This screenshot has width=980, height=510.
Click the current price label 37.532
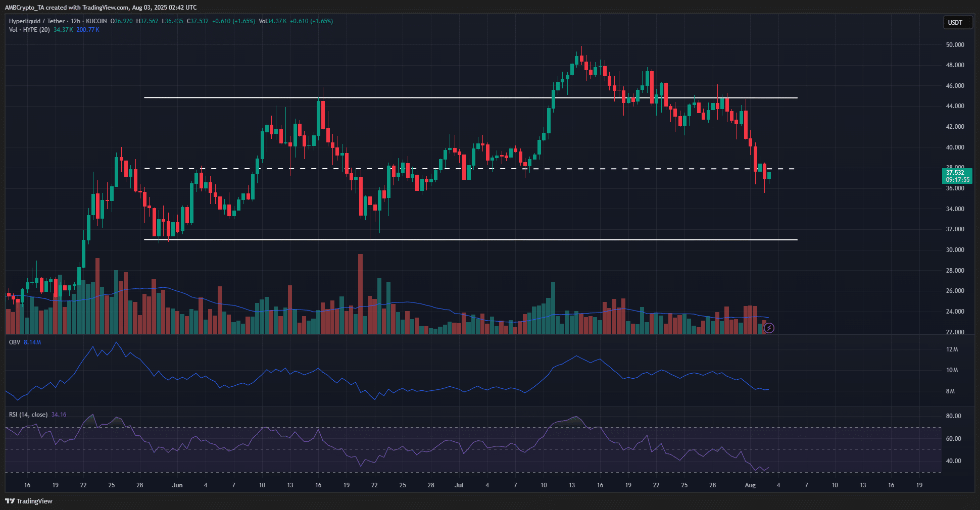click(957, 173)
